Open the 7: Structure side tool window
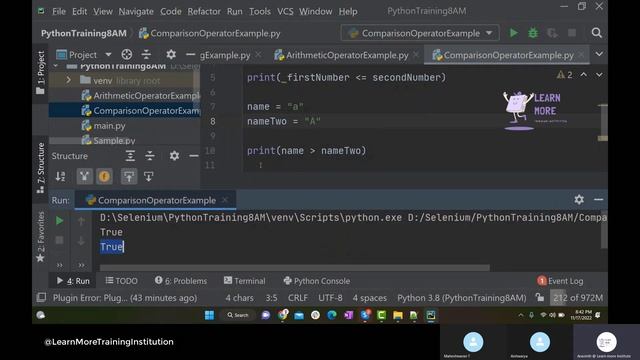This screenshot has width=640, height=360. pos(40,168)
